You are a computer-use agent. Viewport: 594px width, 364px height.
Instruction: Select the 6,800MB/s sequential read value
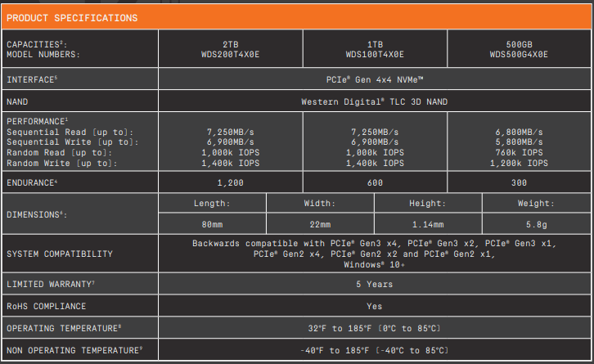(519, 132)
